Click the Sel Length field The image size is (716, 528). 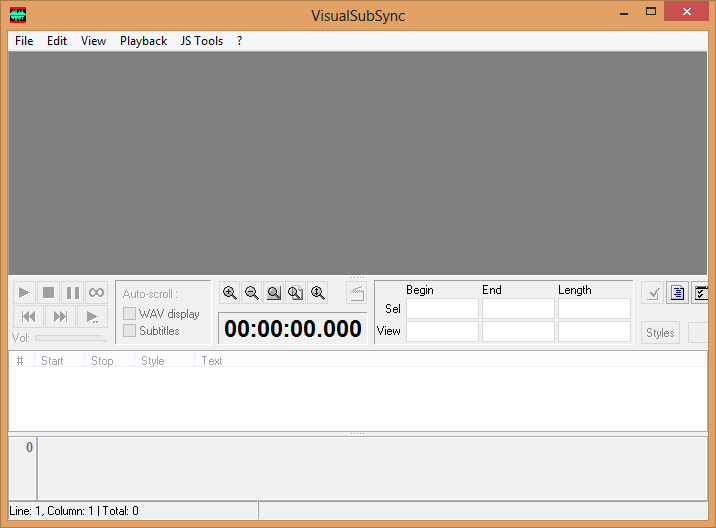pyautogui.click(x=594, y=309)
